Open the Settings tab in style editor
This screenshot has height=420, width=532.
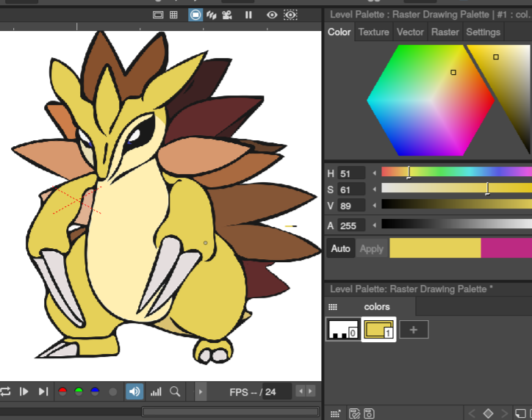point(484,32)
